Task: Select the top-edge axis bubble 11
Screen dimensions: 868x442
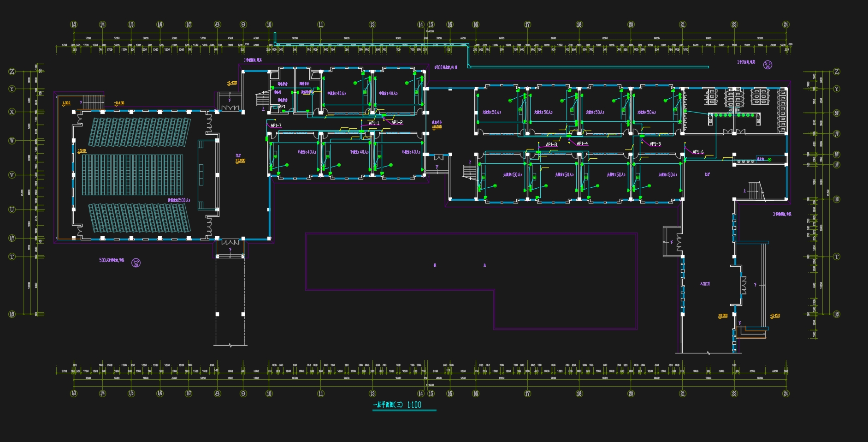Action: [321, 24]
